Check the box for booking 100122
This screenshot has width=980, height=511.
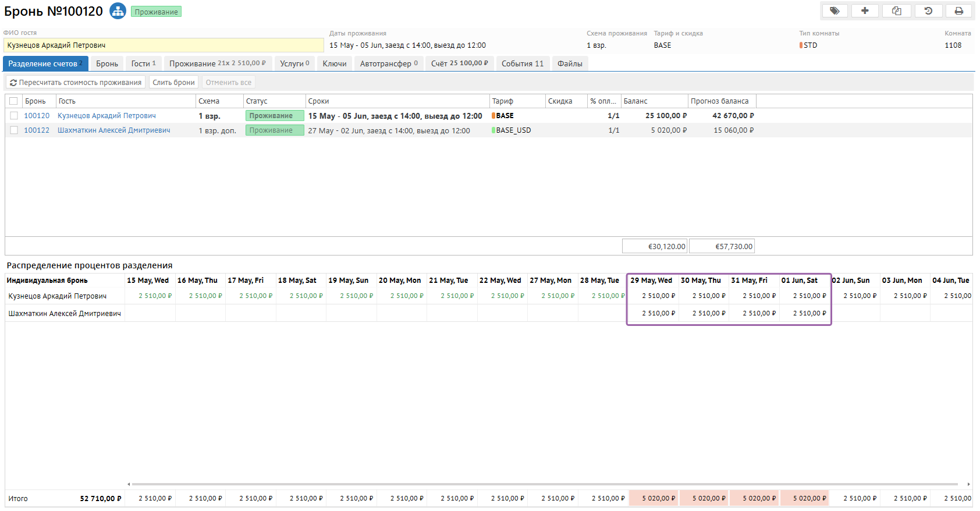click(14, 130)
